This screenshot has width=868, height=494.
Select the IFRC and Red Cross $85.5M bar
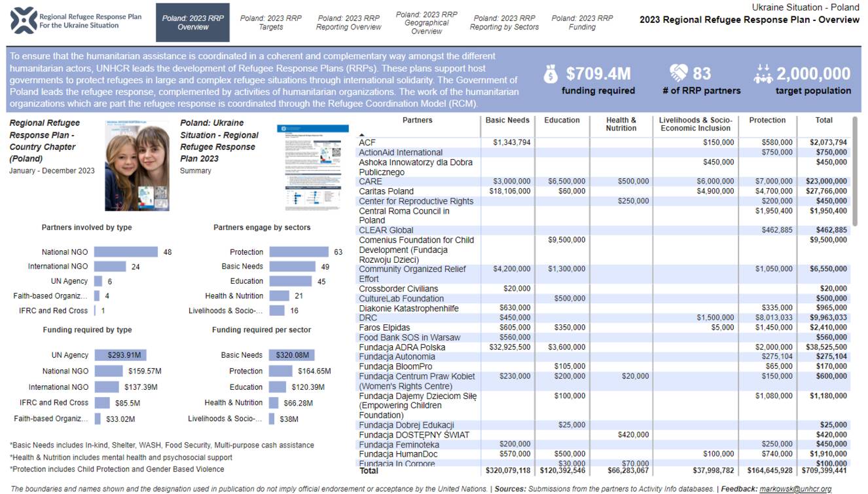coord(101,402)
